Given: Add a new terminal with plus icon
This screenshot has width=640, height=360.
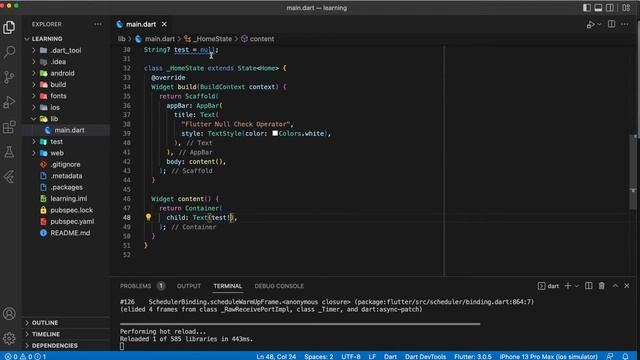Looking at the screenshot, I should pyautogui.click(x=568, y=286).
